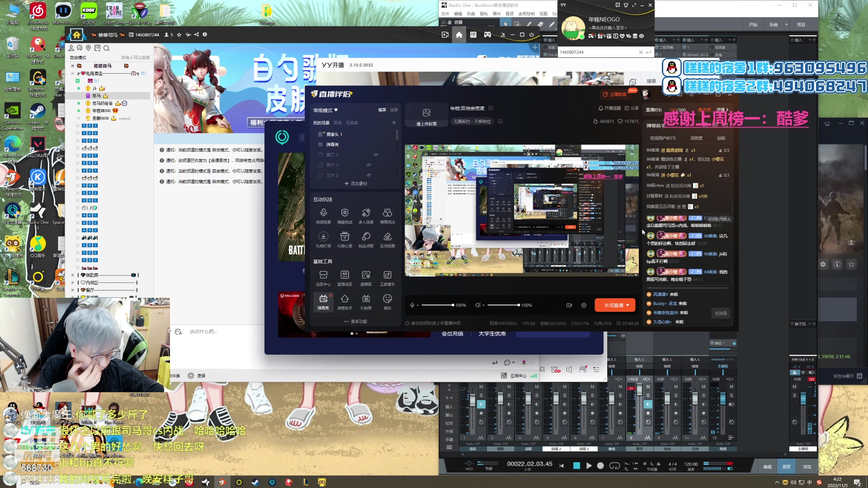Toggle visibility of 文本 2 source
The width and height of the screenshot is (868, 488).
point(369,175)
